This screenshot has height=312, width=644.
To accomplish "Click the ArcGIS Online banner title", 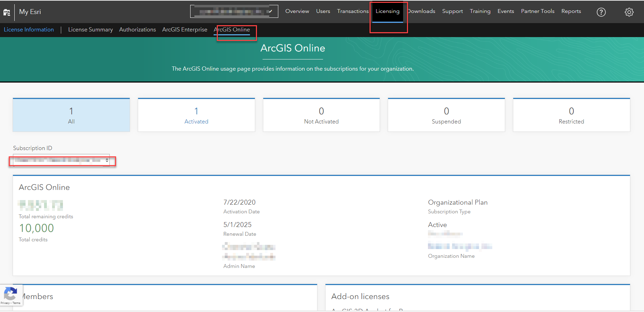I will 293,48.
